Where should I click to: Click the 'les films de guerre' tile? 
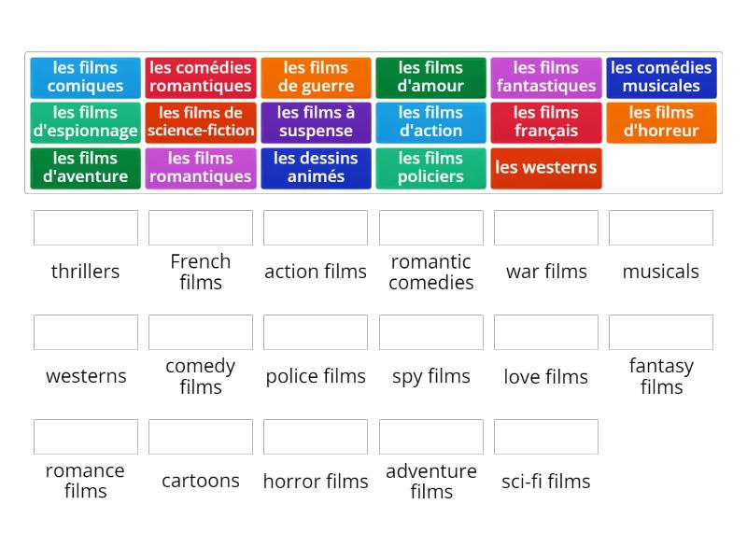point(316,77)
